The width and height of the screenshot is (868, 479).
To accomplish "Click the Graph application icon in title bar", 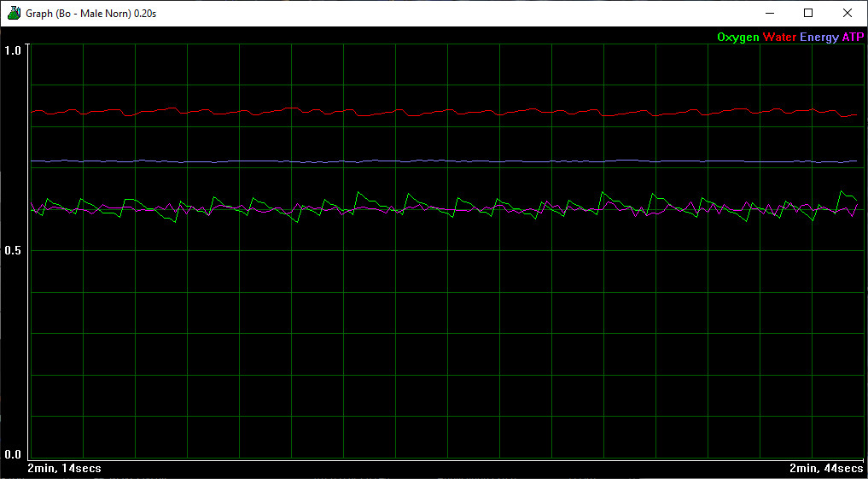I will 14,13.
